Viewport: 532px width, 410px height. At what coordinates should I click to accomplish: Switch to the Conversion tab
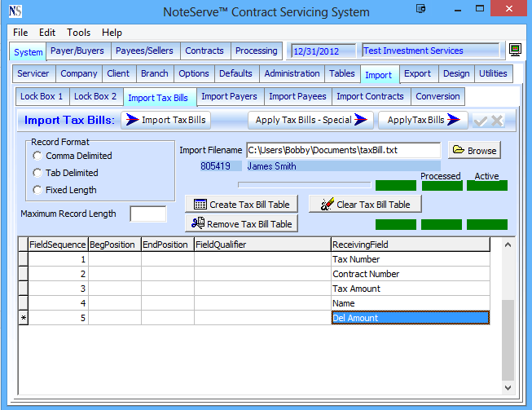tap(437, 96)
